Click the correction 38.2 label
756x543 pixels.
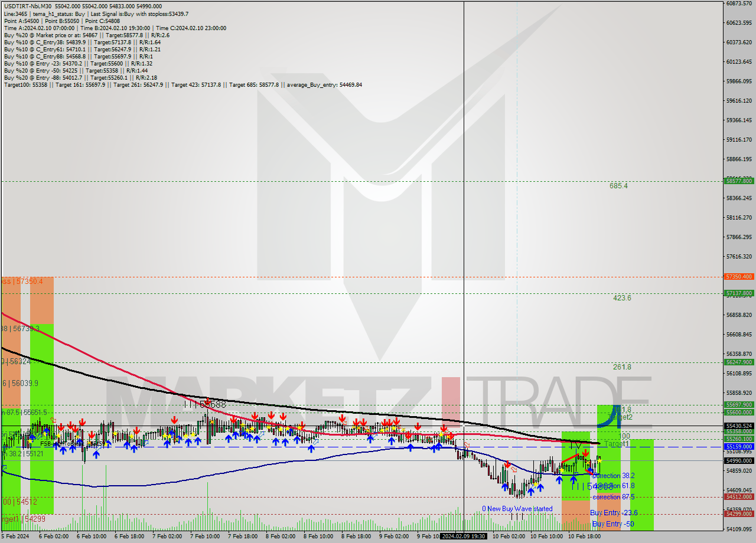click(614, 476)
